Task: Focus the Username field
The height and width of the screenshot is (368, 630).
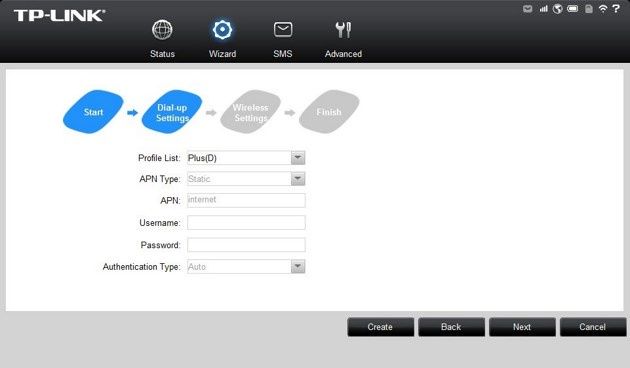Action: (246, 223)
